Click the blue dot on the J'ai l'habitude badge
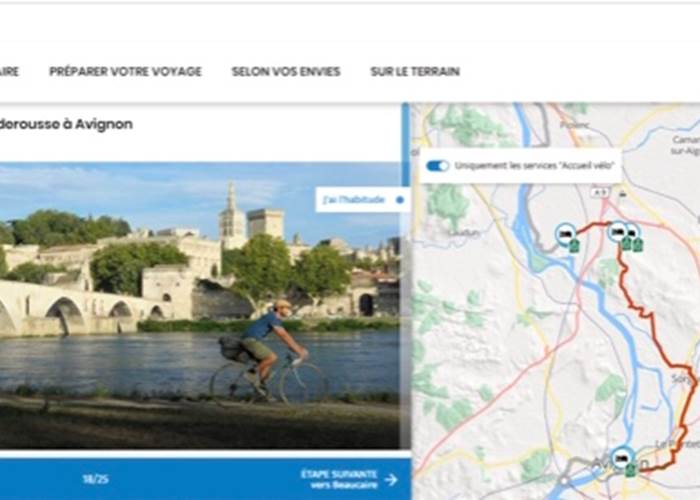The width and height of the screenshot is (700, 500). (x=400, y=200)
